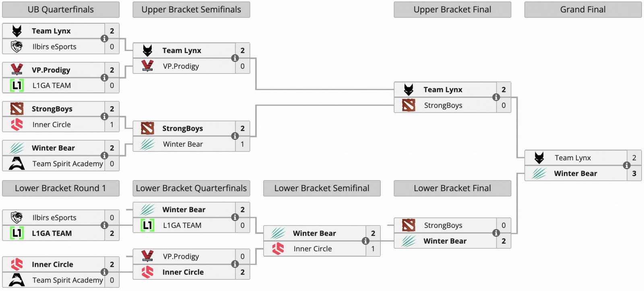Open VP.Prodigy team in Lower Bracket Quarterfinals
This screenshot has height=291, width=644.
(181, 256)
